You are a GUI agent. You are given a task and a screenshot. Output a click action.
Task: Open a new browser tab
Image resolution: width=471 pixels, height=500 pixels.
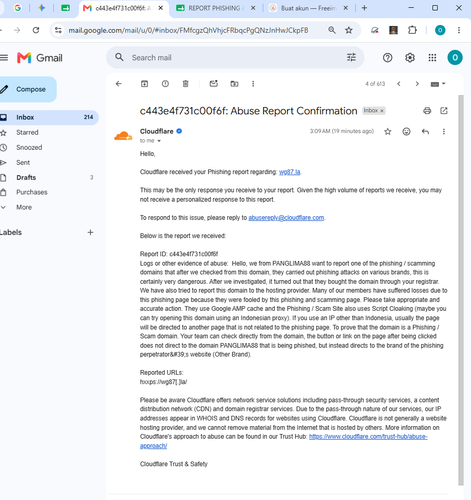tap(364, 8)
